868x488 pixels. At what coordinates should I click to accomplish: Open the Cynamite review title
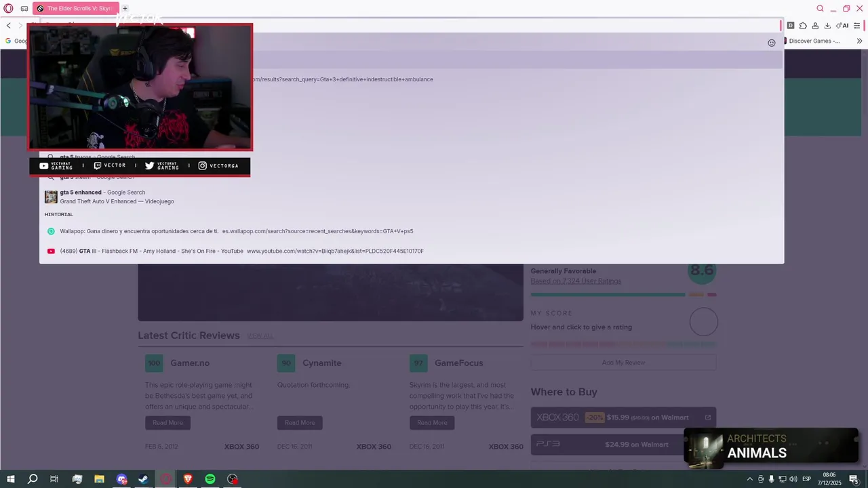click(322, 363)
